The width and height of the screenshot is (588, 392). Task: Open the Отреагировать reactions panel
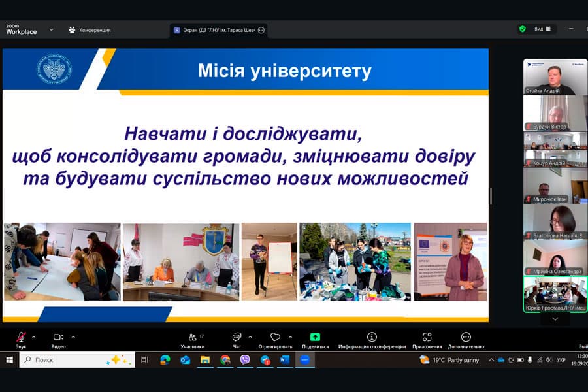274,338
